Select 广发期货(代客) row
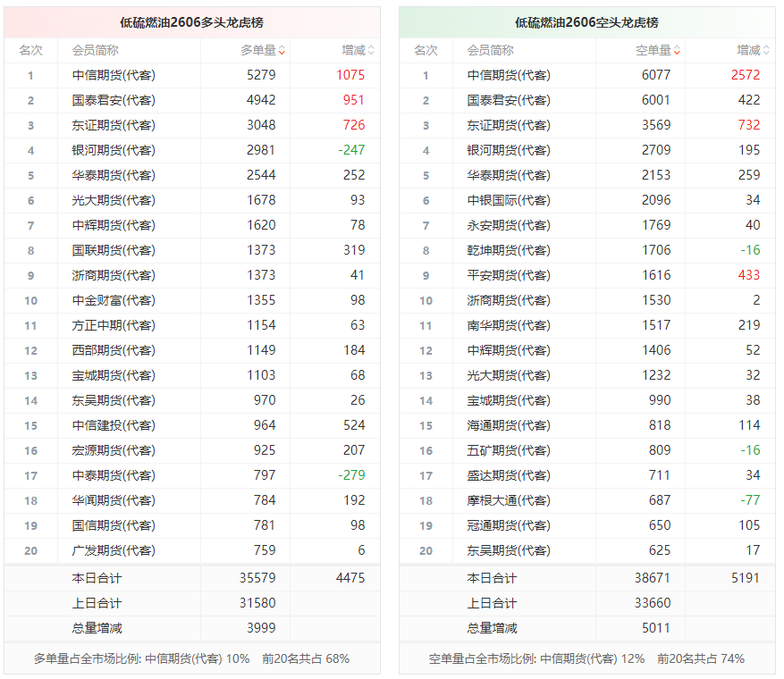The height and width of the screenshot is (679, 784). click(x=192, y=550)
